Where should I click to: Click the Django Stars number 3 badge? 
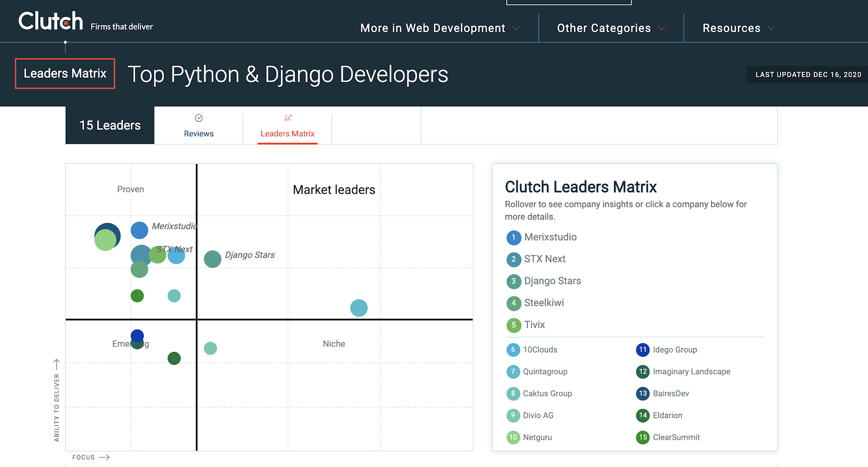click(x=513, y=281)
